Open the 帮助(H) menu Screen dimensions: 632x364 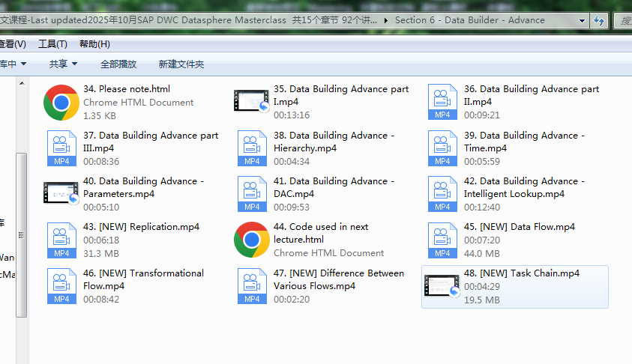click(94, 44)
